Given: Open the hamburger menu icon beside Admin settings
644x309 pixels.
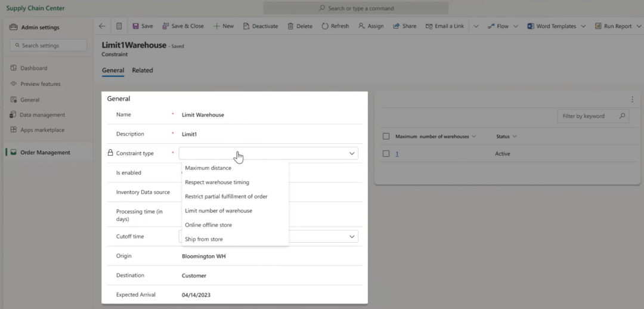Looking at the screenshot, I should 13,27.
